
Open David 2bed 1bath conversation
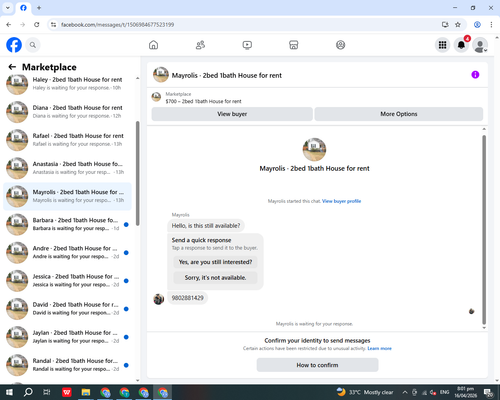click(68, 309)
